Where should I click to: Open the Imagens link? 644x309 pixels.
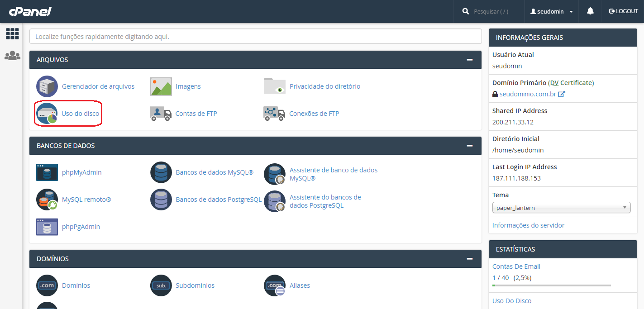pyautogui.click(x=188, y=86)
